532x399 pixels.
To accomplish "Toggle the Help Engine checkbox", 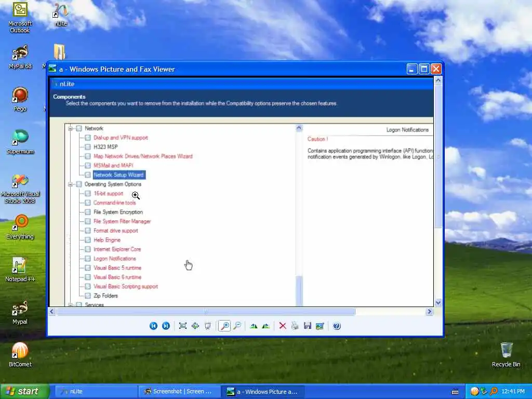I will (88, 240).
